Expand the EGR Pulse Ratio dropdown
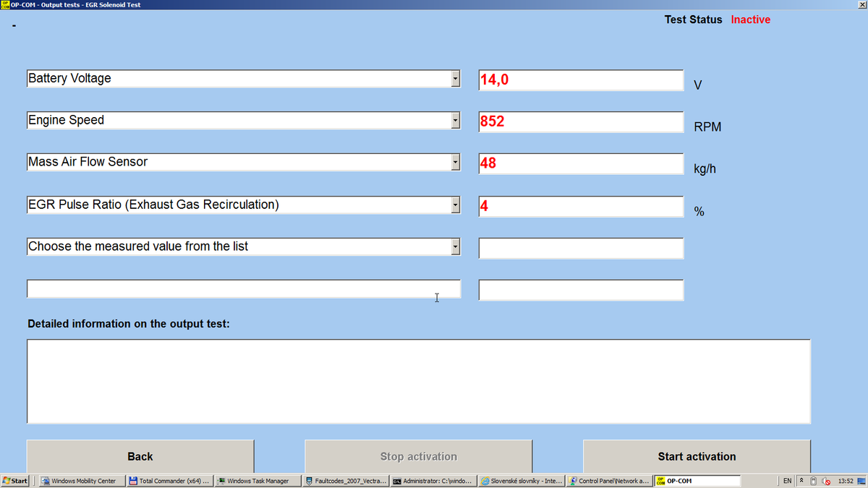 pyautogui.click(x=455, y=205)
